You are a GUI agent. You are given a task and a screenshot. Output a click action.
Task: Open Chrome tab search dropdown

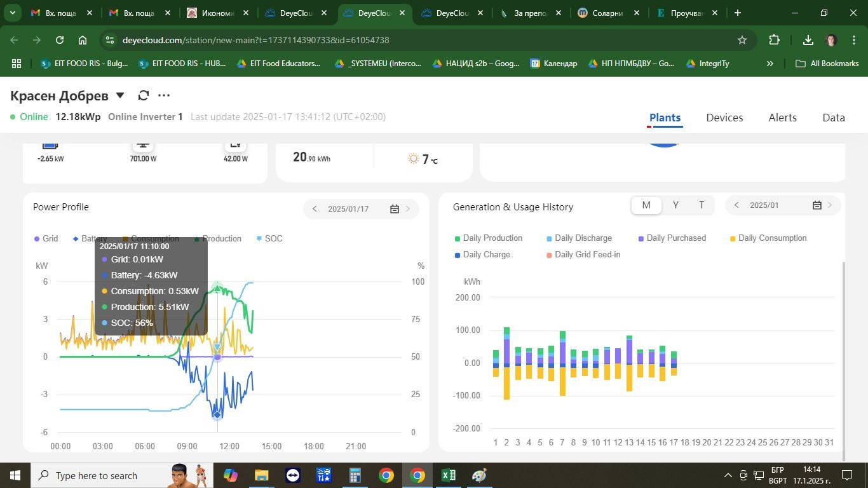(x=13, y=13)
